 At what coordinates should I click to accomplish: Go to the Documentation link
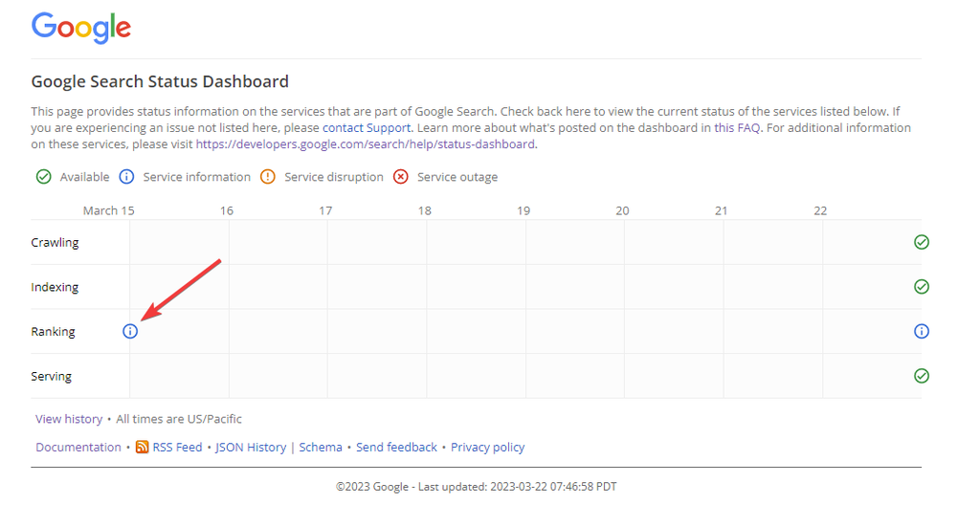[78, 447]
